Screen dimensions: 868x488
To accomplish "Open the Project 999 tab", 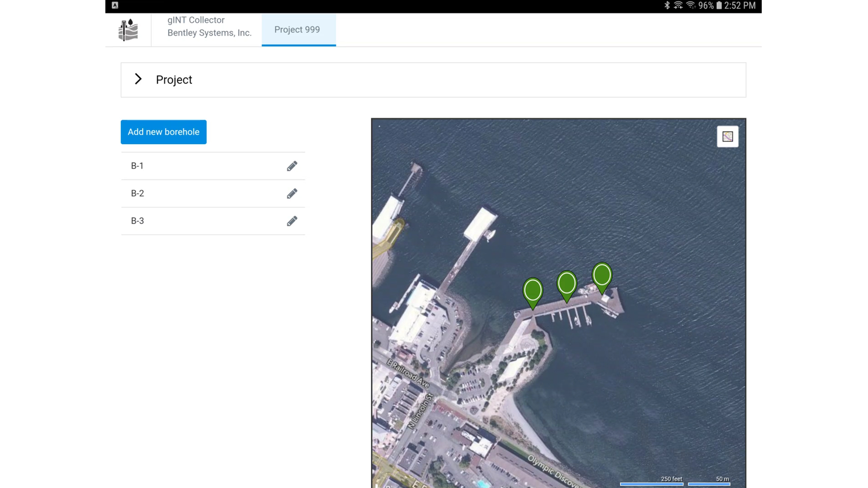I will [297, 30].
